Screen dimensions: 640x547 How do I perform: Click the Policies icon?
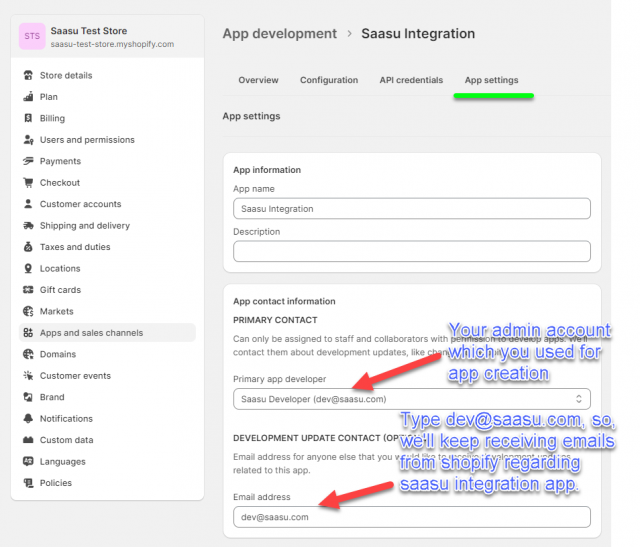28,483
